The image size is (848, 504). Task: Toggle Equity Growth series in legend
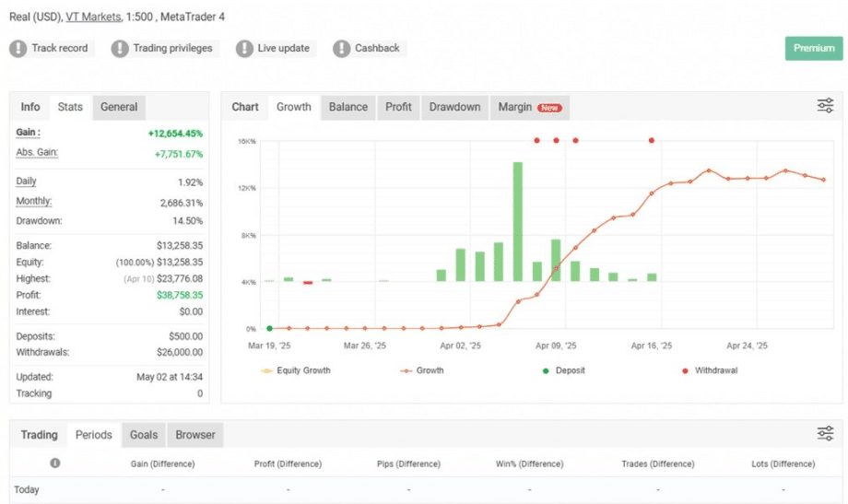click(296, 370)
